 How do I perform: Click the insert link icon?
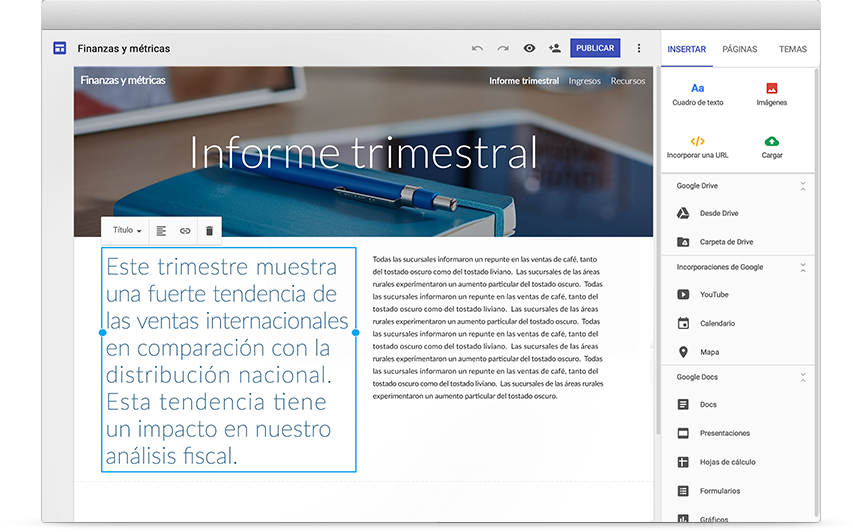[185, 231]
